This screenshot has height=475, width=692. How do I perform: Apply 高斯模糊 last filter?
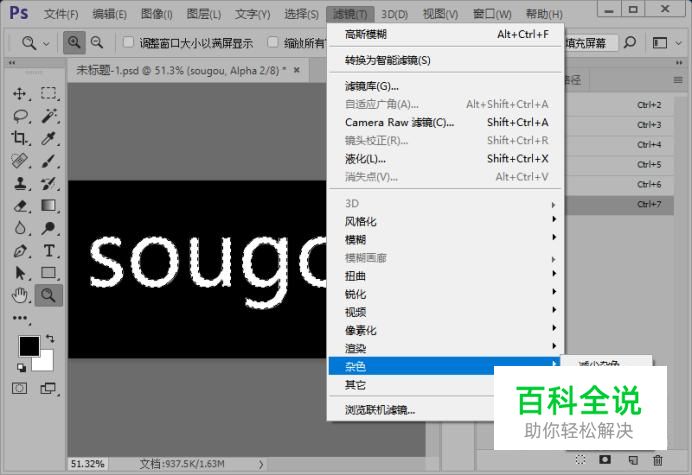point(445,34)
